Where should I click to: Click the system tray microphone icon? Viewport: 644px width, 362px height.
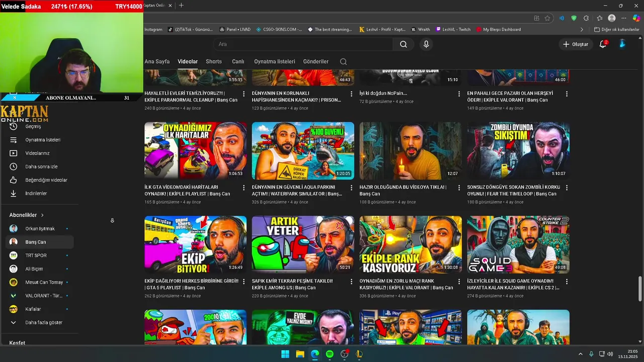click(x=591, y=354)
